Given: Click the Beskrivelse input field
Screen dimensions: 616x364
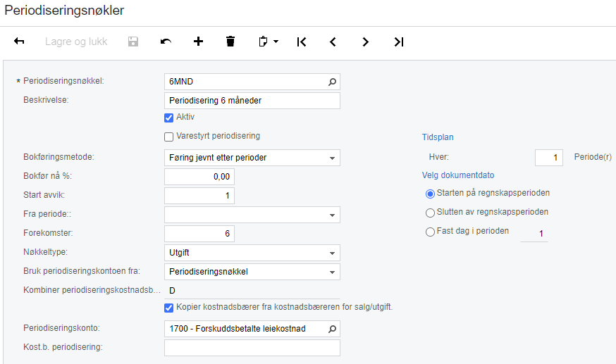Looking at the screenshot, I should tap(252, 101).
